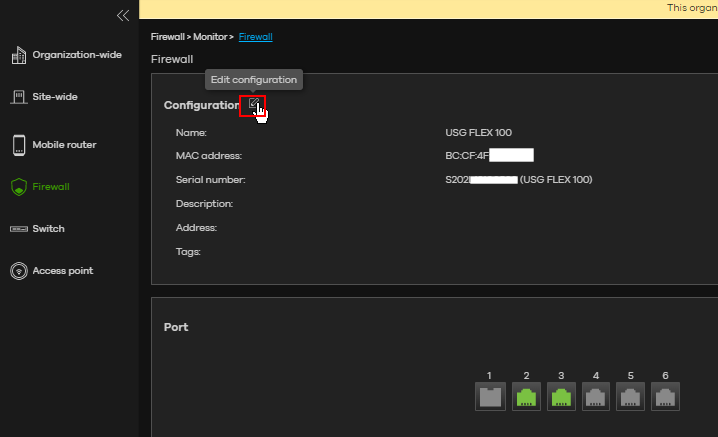Click the green Firewall shield icon

tap(18, 187)
